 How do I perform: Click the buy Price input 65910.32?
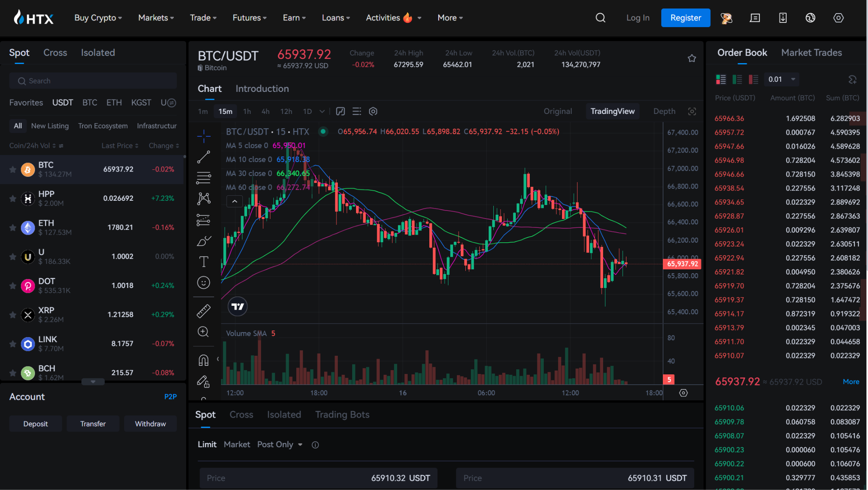(x=318, y=478)
